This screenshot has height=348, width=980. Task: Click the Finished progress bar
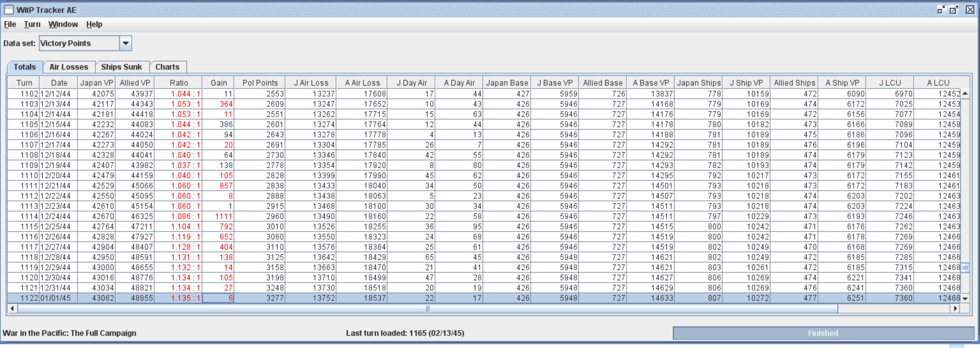pyautogui.click(x=823, y=333)
